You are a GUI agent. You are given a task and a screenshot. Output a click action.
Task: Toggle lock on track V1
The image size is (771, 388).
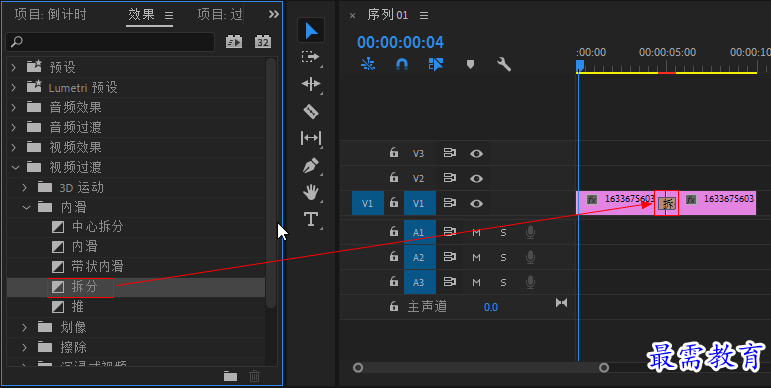click(x=393, y=202)
